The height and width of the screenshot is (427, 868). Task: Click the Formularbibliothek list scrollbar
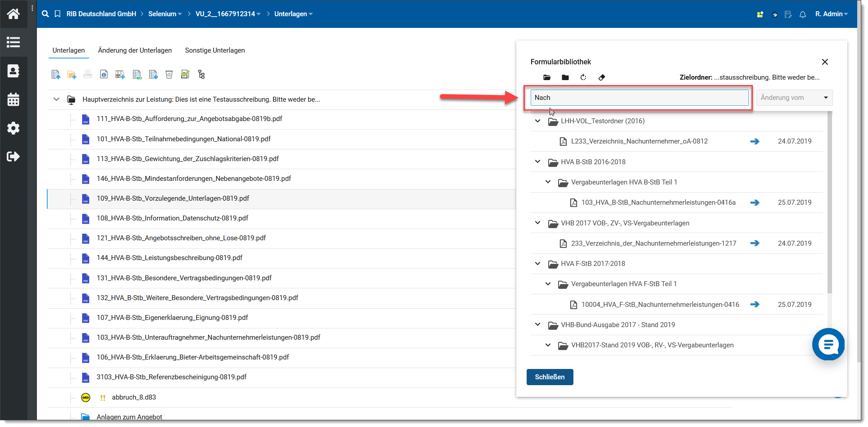830,202
